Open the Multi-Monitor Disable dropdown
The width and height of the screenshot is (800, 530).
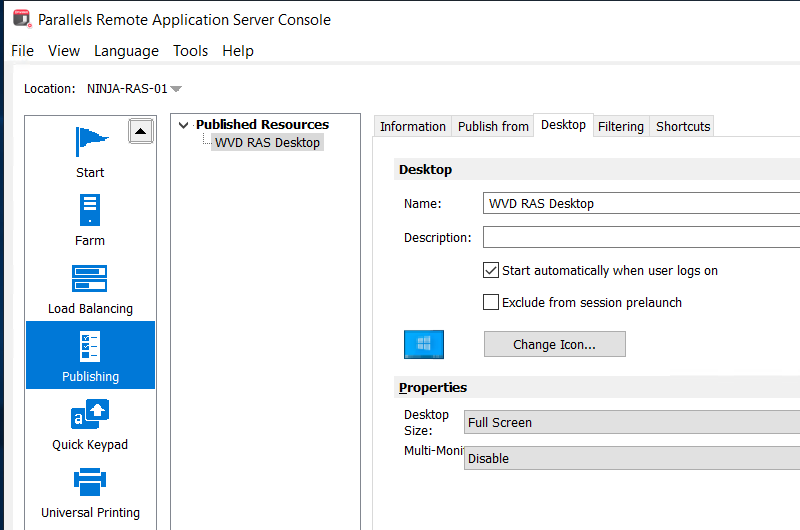coord(632,458)
